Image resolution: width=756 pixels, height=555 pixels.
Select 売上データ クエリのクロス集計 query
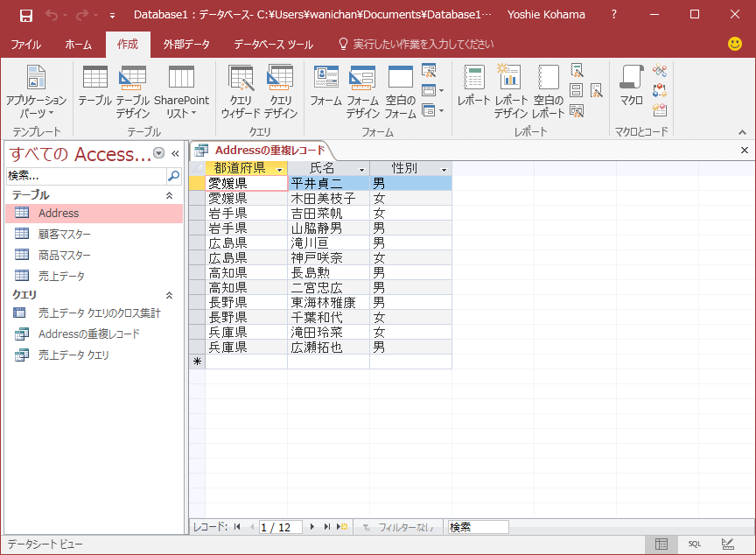(94, 313)
